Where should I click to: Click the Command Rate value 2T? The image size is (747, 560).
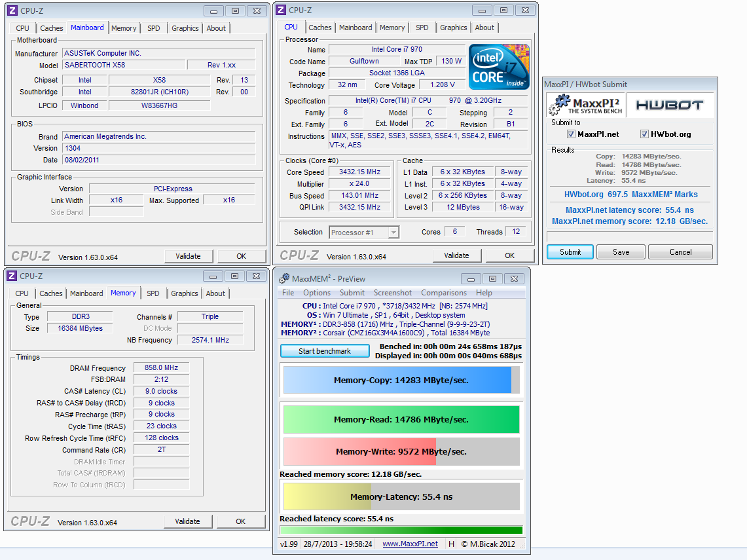(x=161, y=449)
